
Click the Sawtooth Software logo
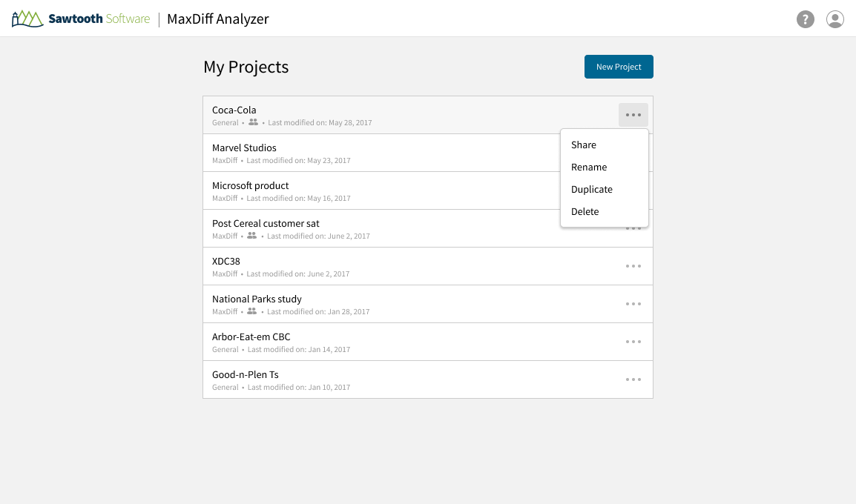click(x=81, y=19)
